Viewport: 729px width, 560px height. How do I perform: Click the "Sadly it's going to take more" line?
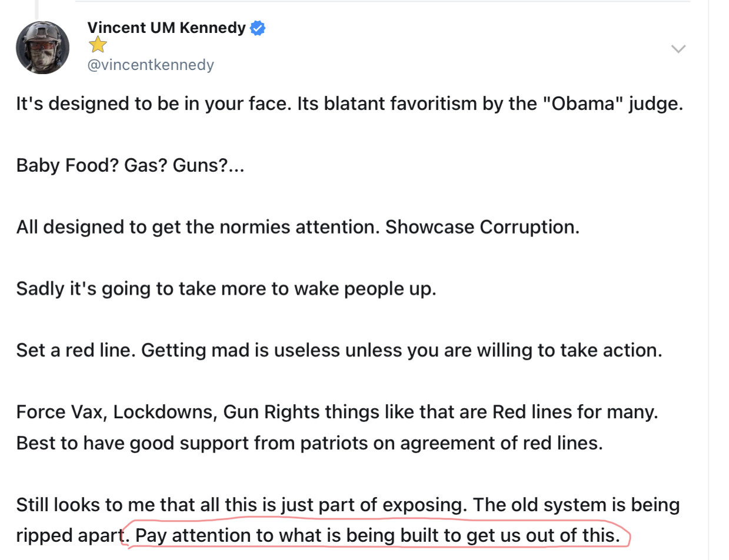pos(226,289)
